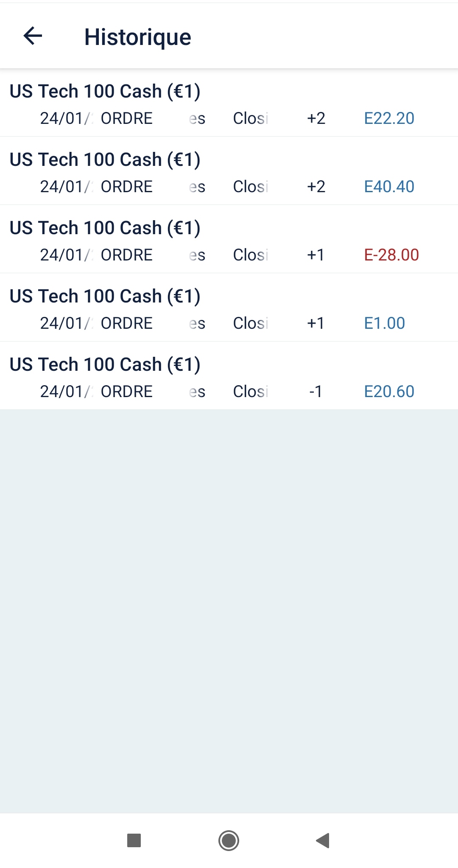
Task: Select the Historique page title
Action: [137, 37]
